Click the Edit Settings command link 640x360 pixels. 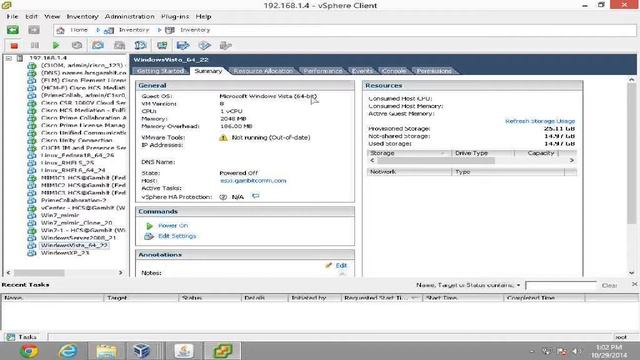click(177, 236)
